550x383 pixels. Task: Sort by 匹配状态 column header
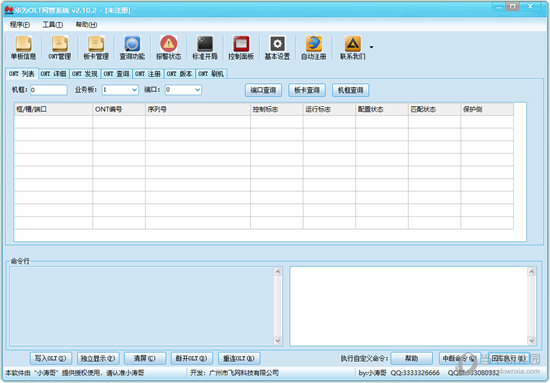point(435,109)
